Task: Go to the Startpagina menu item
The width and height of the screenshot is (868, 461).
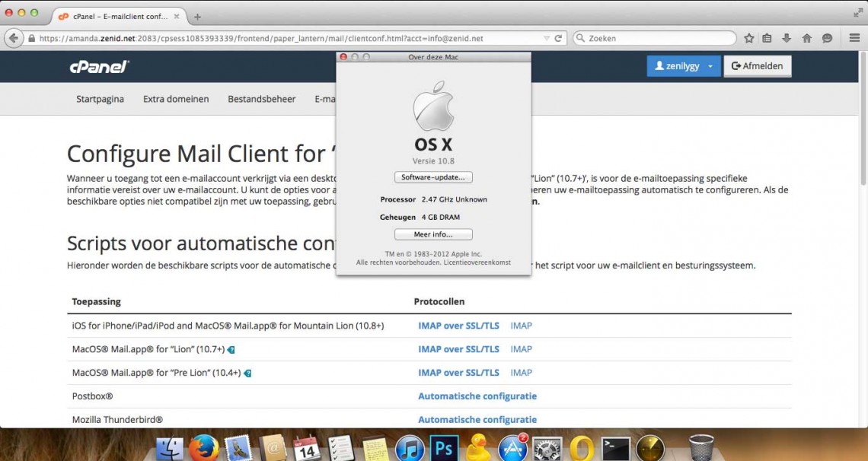Action: (101, 99)
